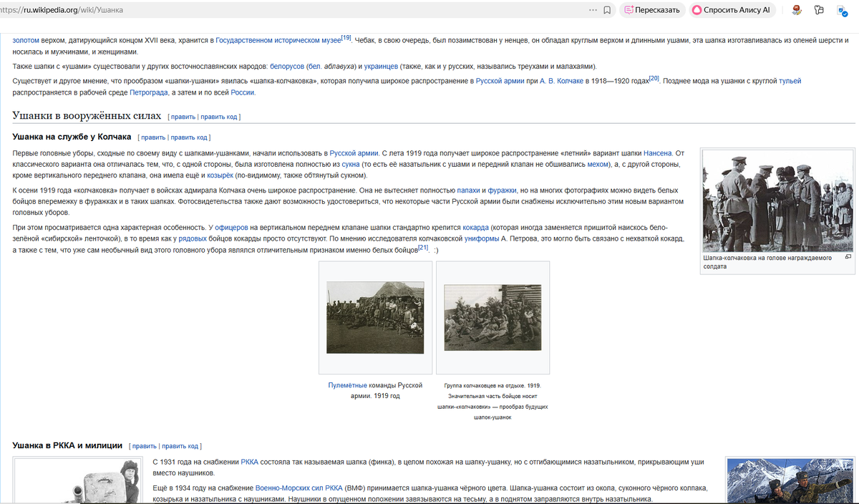Click 'править' beside Ушанка на службе у Колчака

[x=152, y=137]
